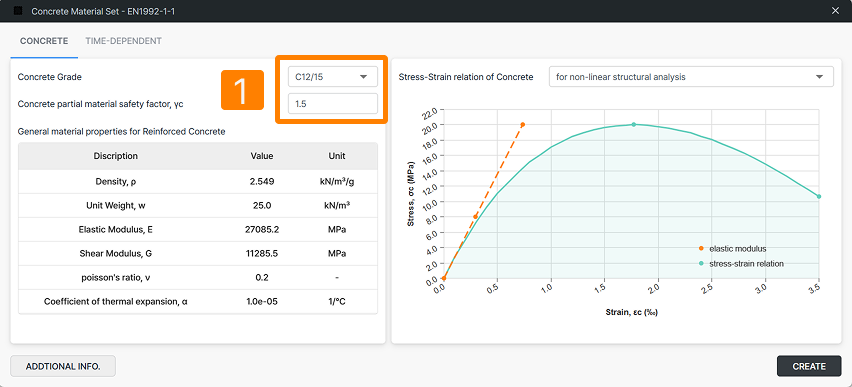852x387 pixels.
Task: Click the ADDTIONAL INFO. button
Action: coord(63,366)
